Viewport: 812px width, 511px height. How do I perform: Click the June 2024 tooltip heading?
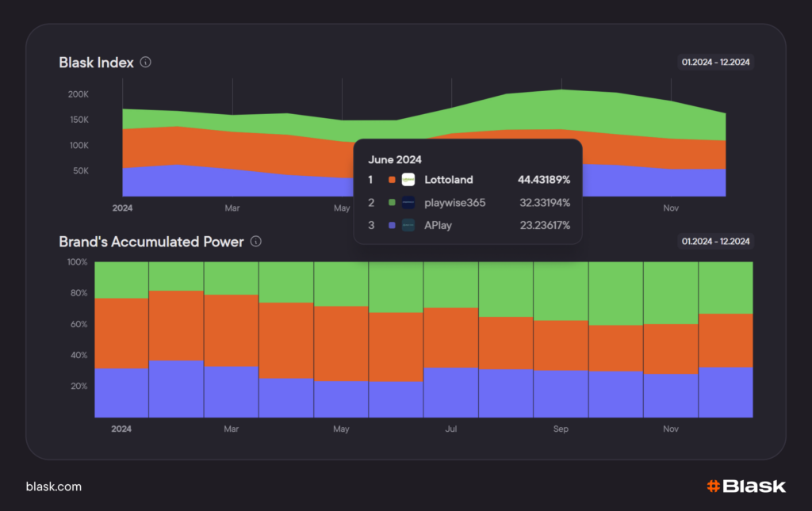[395, 160]
